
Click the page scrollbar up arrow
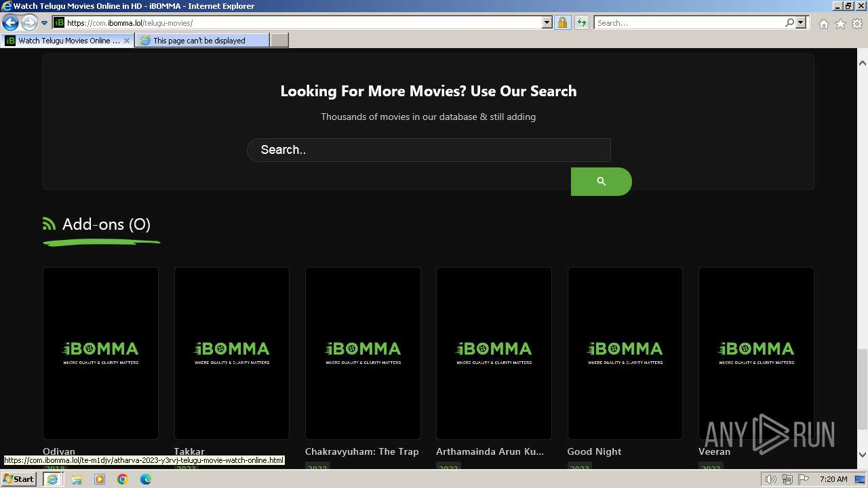click(863, 63)
